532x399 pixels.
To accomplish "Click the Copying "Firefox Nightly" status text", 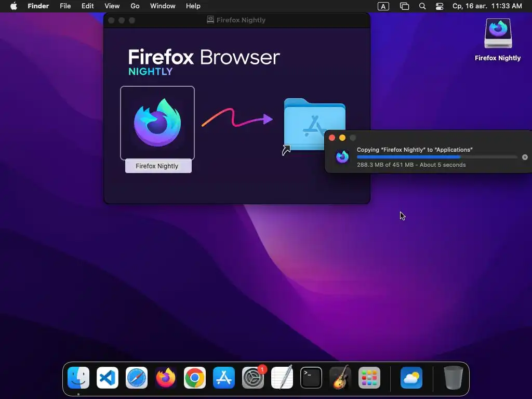I will [415, 150].
